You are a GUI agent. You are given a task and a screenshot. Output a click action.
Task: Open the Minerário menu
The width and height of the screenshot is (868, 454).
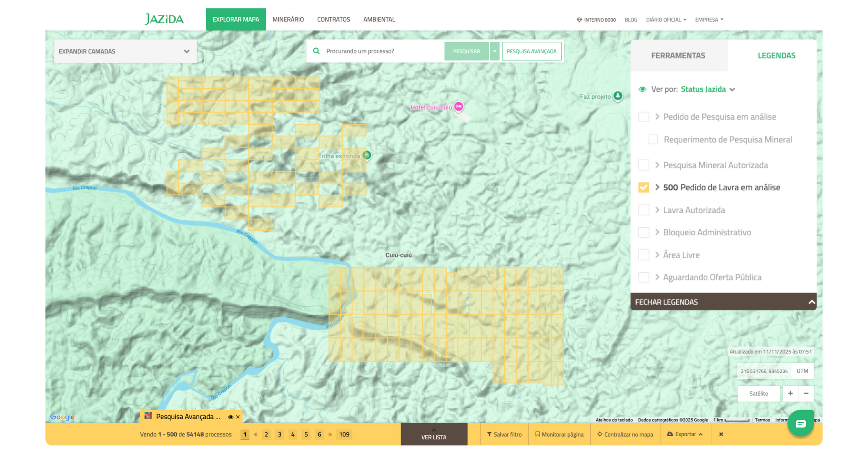point(288,20)
